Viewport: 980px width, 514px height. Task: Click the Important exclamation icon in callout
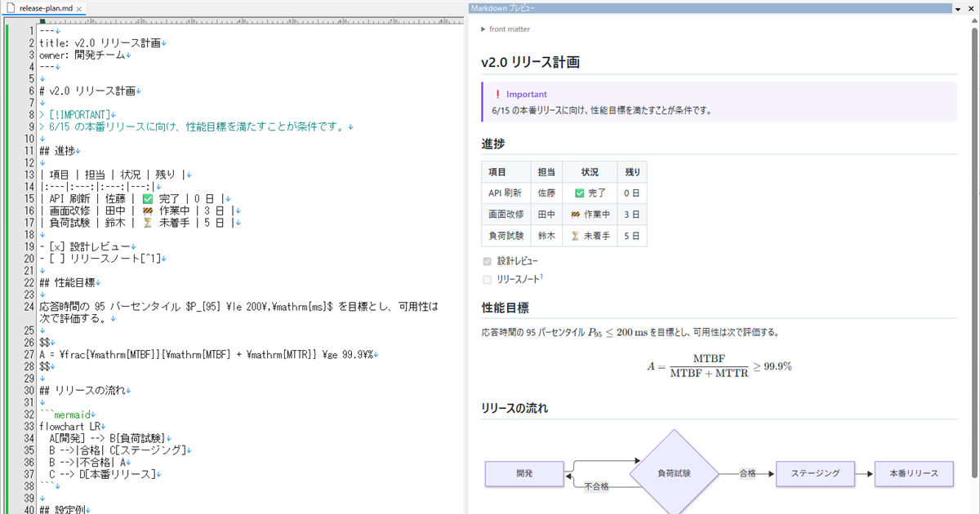pyautogui.click(x=497, y=95)
